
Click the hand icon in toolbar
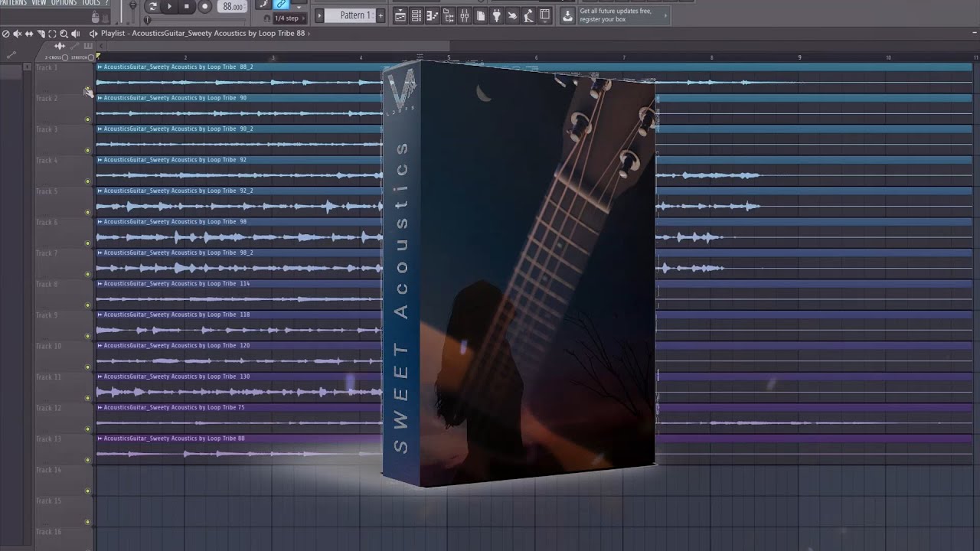(x=512, y=15)
